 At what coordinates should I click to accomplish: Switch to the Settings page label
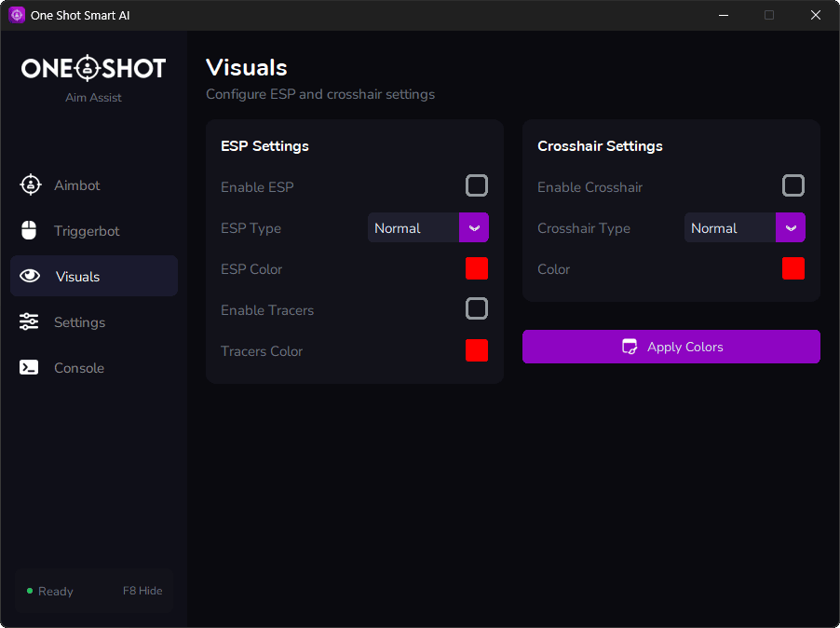79,322
